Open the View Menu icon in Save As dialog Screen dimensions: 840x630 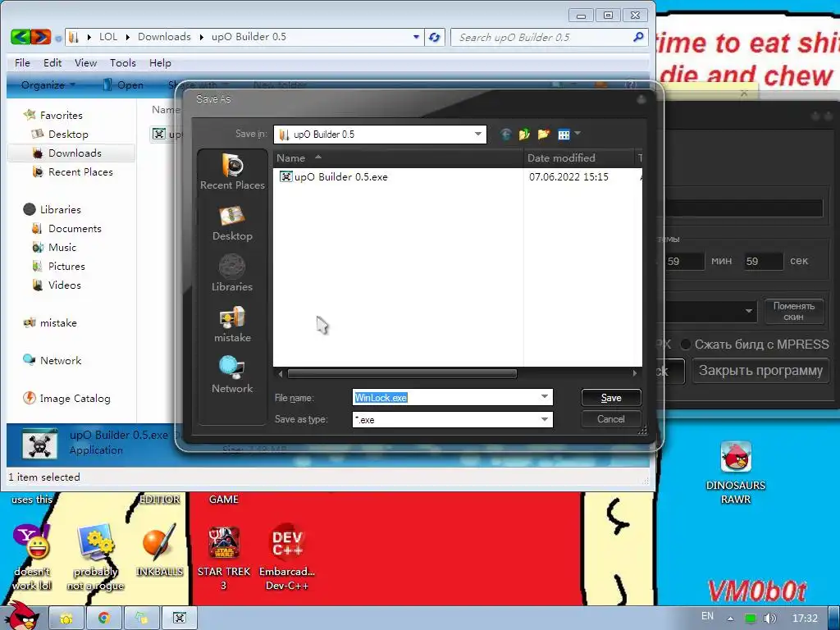pyautogui.click(x=564, y=134)
